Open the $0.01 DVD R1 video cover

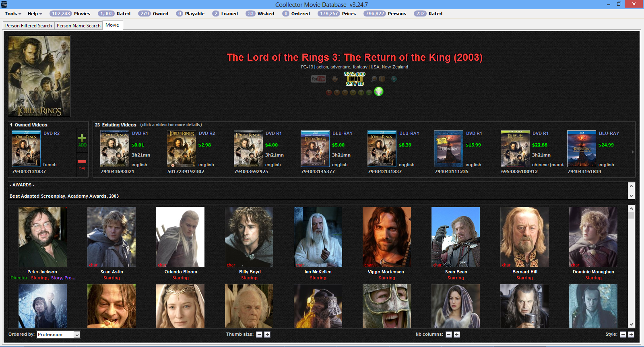(x=115, y=149)
